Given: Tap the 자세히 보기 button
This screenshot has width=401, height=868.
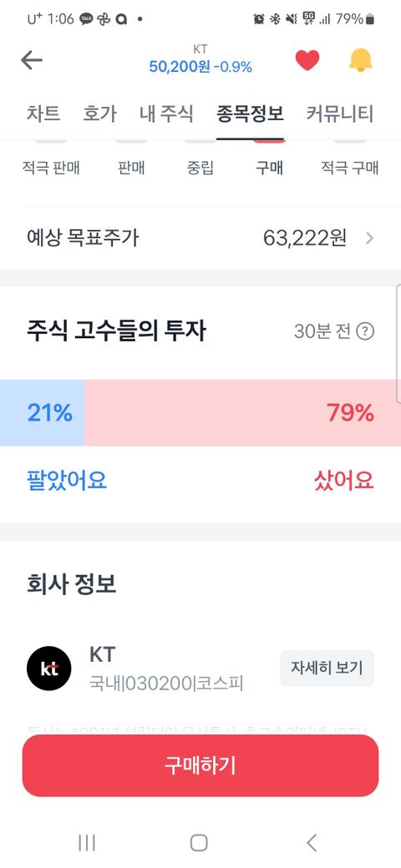Looking at the screenshot, I should (327, 668).
